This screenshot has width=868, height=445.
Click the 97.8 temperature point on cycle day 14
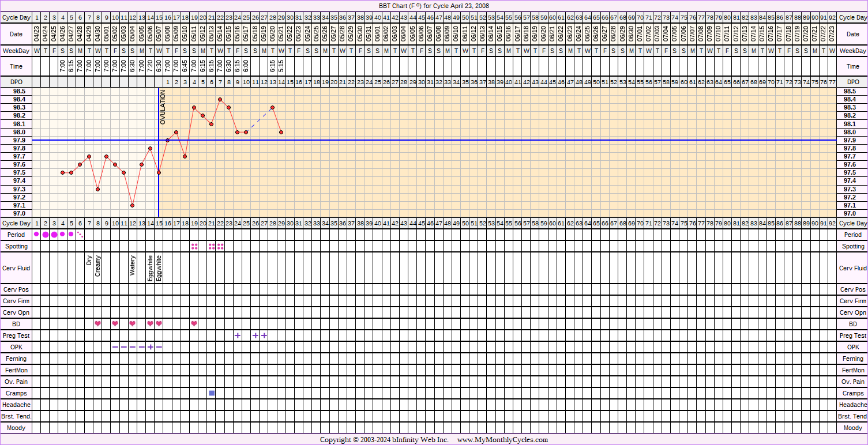click(150, 148)
